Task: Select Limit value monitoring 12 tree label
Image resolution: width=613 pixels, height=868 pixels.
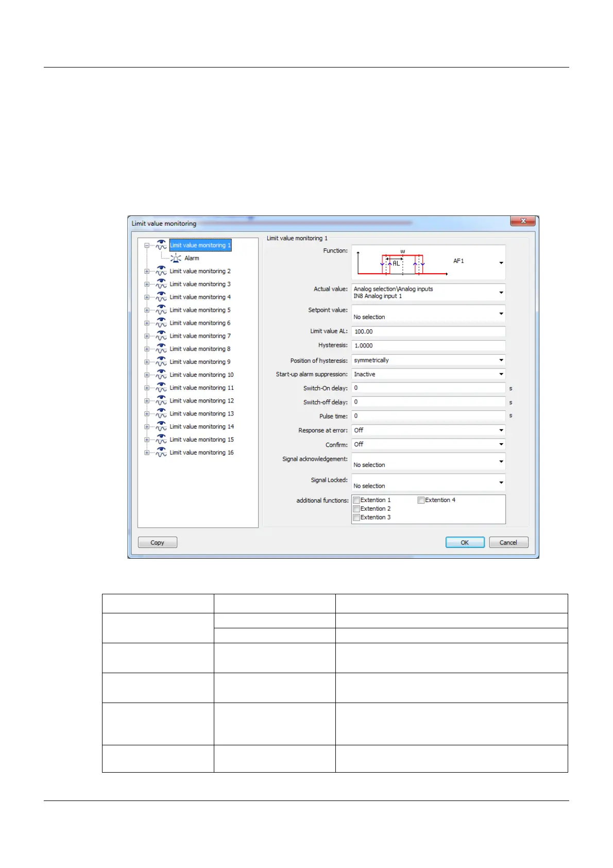Action: (202, 400)
